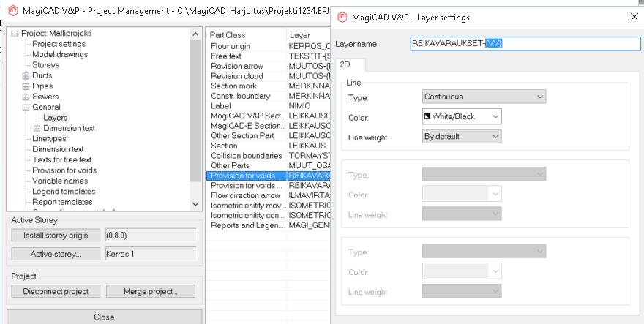This screenshot has width=644, height=324.
Task: Click the Merge project... button
Action: point(151,292)
